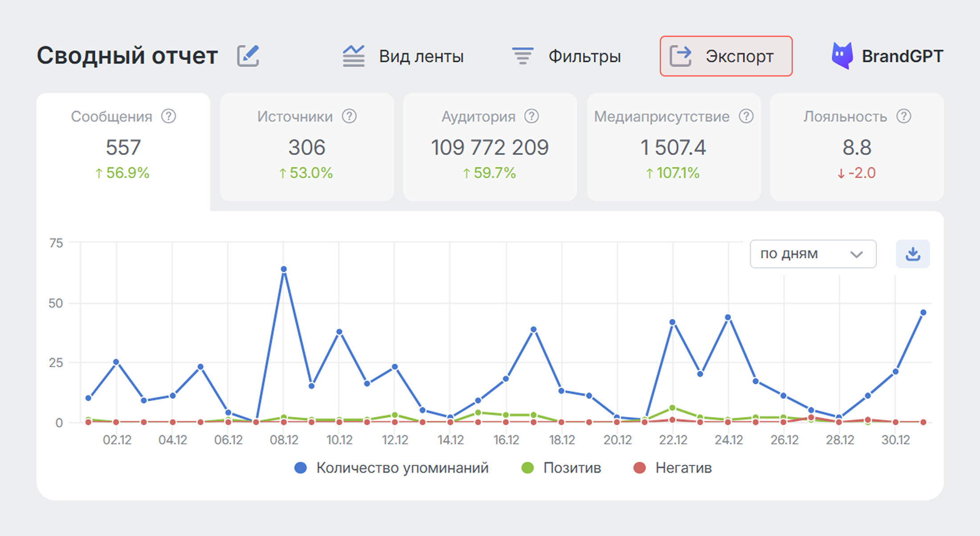Click the peak data point on 08.12
This screenshot has width=980, height=536.
click(x=284, y=268)
